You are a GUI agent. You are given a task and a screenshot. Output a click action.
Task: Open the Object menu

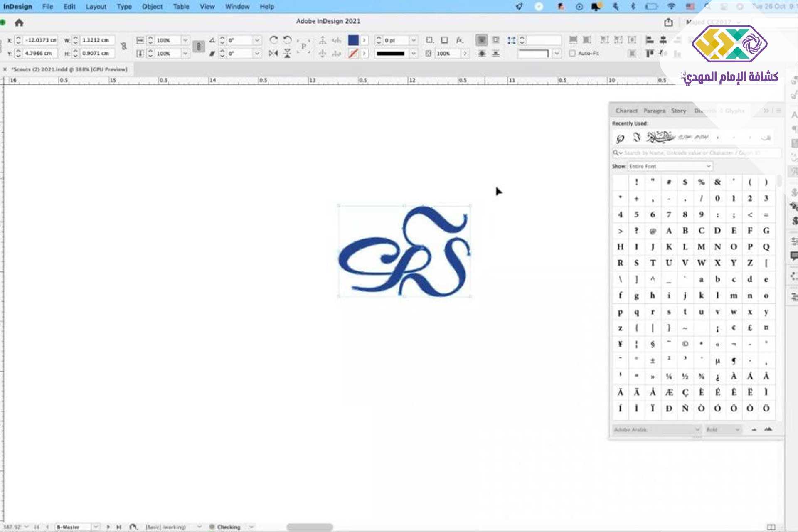152,7
